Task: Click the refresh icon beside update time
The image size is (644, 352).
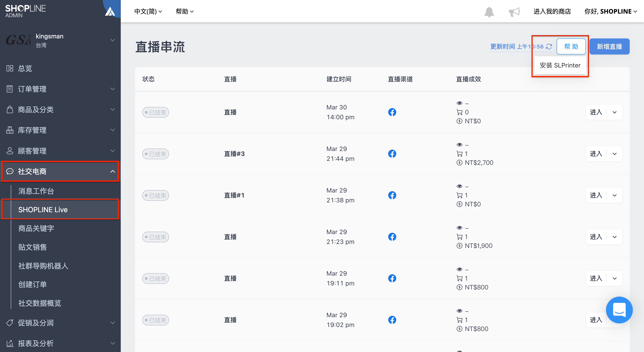Action: (x=549, y=46)
